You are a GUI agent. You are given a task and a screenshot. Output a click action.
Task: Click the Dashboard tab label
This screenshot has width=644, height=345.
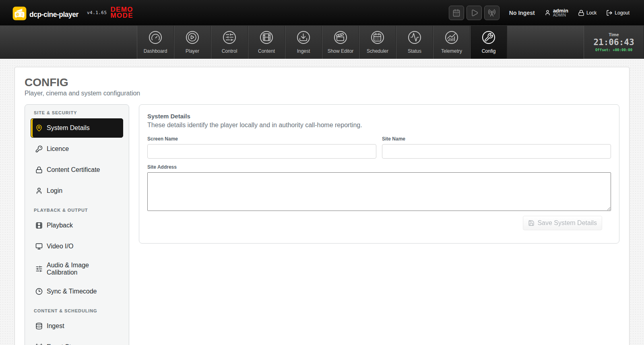point(155,51)
